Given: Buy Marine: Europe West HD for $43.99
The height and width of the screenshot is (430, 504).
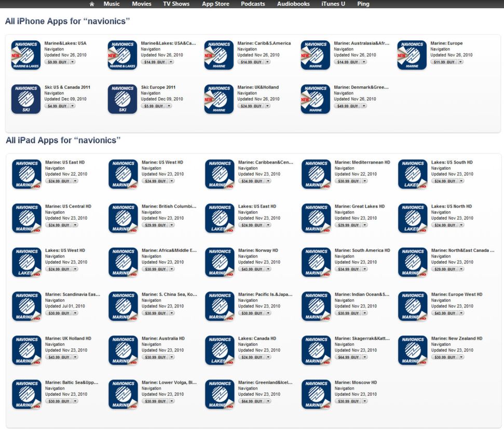Looking at the screenshot, I should pyautogui.click(x=444, y=313).
